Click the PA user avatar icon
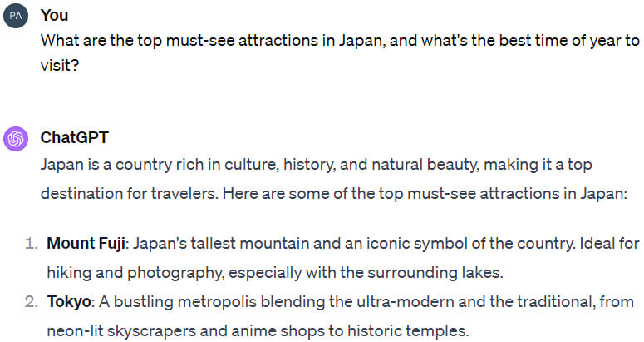The width and height of the screenshot is (644, 342). 16,16
